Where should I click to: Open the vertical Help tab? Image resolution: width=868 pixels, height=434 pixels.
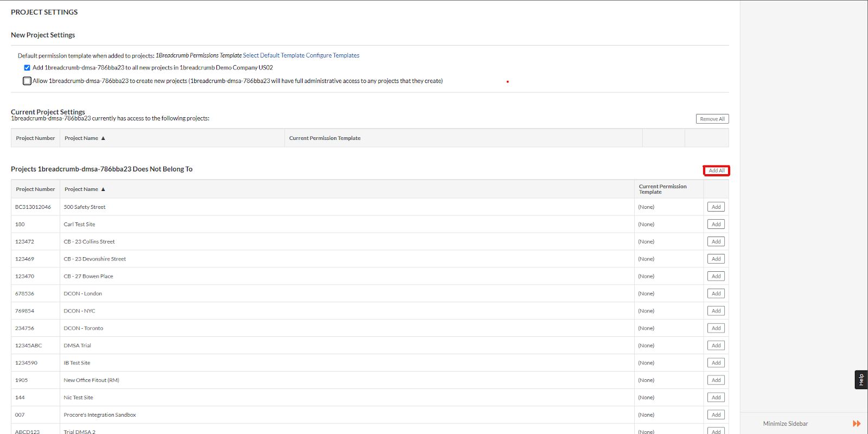861,380
